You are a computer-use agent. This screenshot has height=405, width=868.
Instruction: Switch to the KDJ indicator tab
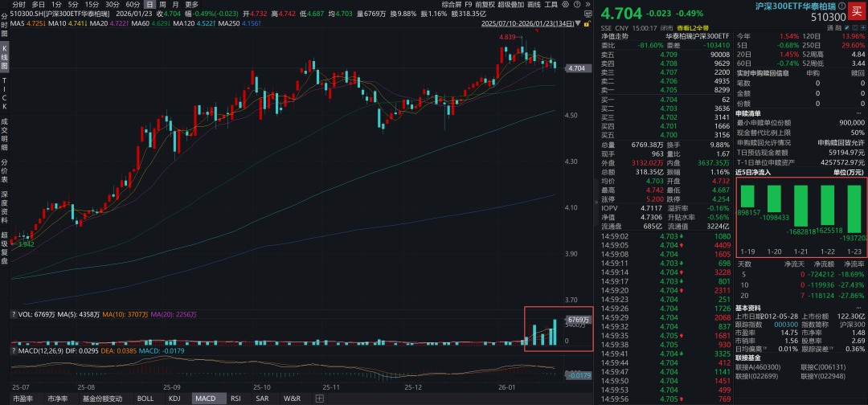(x=174, y=399)
